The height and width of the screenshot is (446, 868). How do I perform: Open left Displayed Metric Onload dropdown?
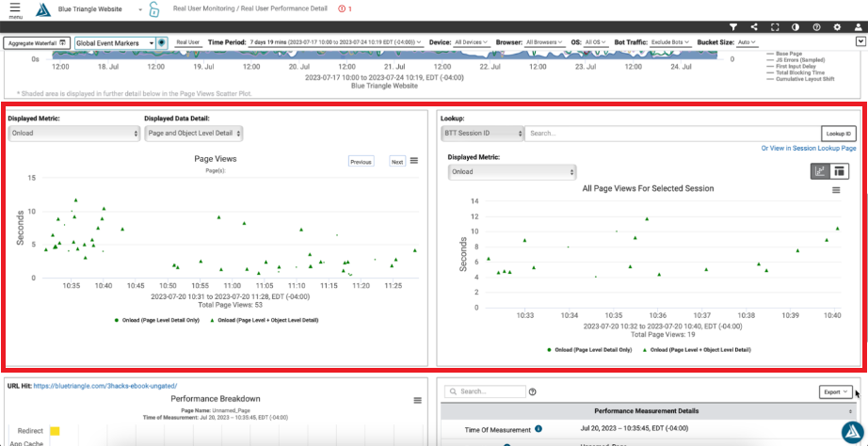tap(74, 134)
